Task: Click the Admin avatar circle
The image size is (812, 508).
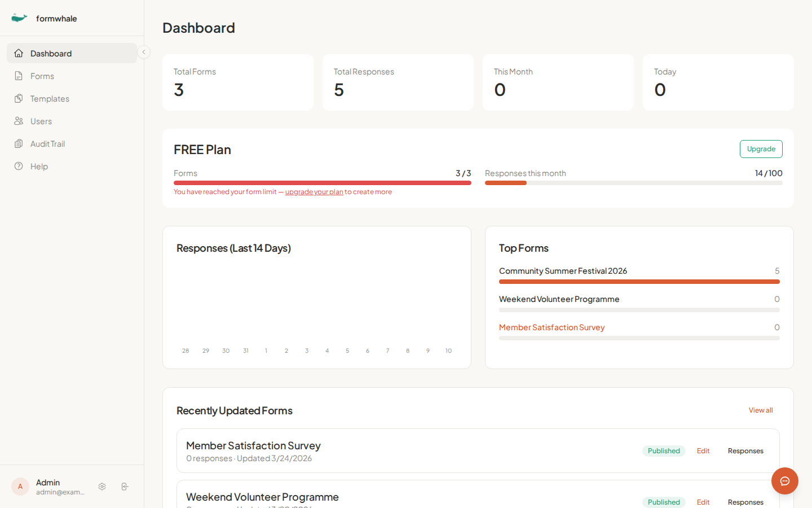Action: pyautogui.click(x=20, y=486)
